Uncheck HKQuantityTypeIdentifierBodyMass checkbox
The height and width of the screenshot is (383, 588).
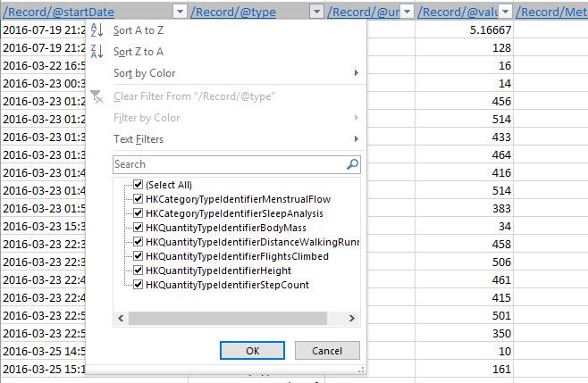(x=138, y=227)
